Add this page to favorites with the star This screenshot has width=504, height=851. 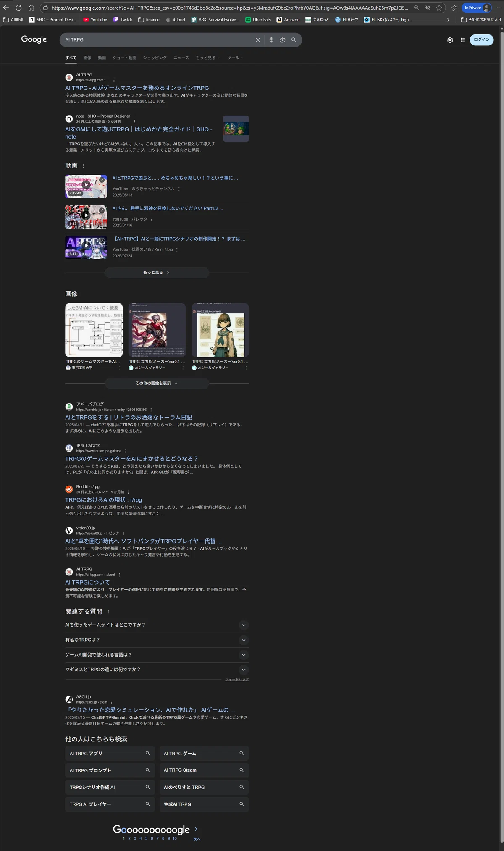coord(439,8)
